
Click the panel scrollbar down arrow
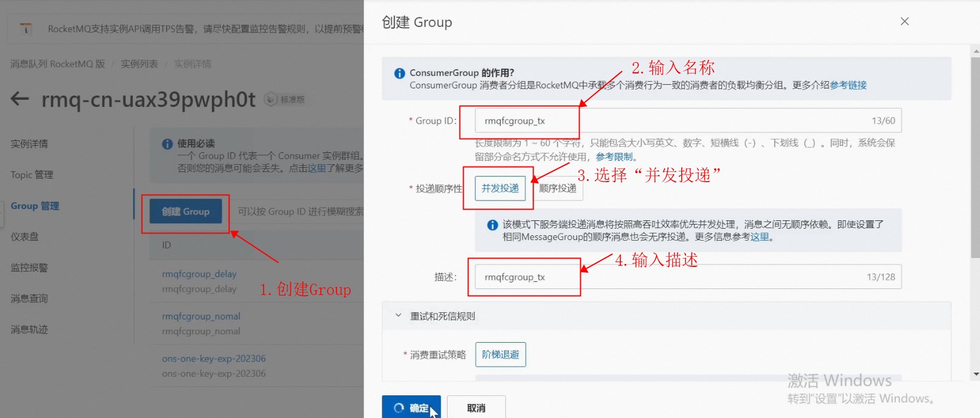(976, 374)
